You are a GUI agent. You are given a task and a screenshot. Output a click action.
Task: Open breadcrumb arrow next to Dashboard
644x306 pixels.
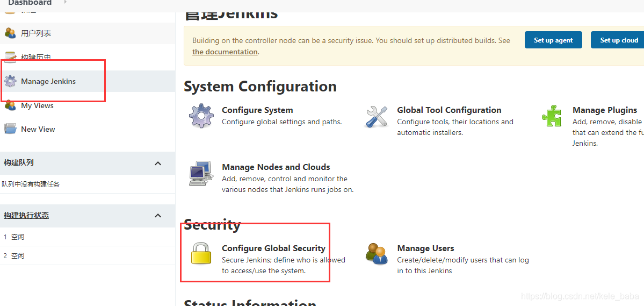66,2
